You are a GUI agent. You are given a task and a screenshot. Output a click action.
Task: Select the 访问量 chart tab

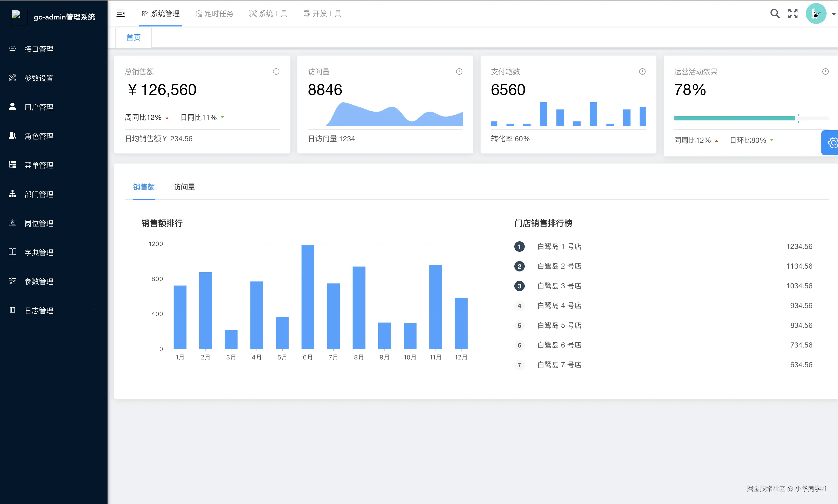pos(184,187)
